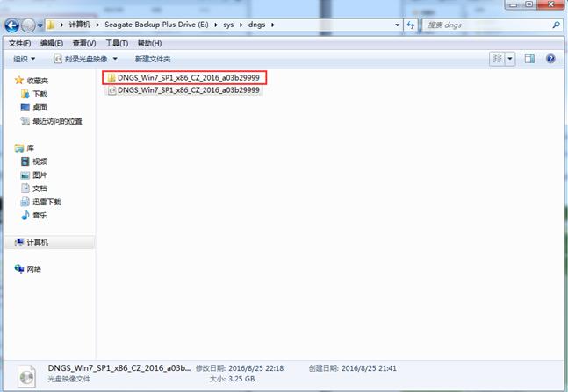Open 最近访问的位置 recent places

[x=57, y=121]
